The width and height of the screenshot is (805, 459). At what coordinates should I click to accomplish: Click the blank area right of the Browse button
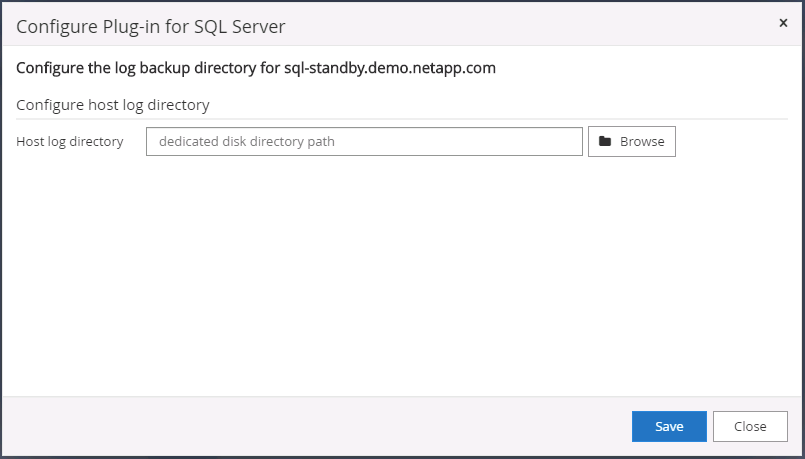point(735,142)
